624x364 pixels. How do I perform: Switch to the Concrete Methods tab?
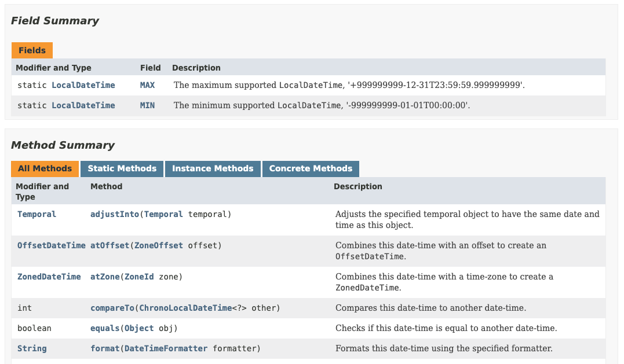coord(311,168)
